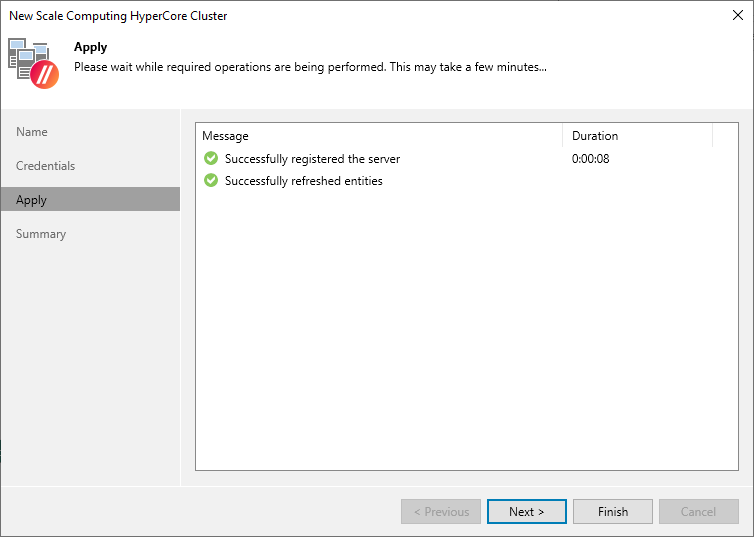Click the 0:00:08 duration value
Image resolution: width=754 pixels, height=538 pixels.
coord(591,159)
